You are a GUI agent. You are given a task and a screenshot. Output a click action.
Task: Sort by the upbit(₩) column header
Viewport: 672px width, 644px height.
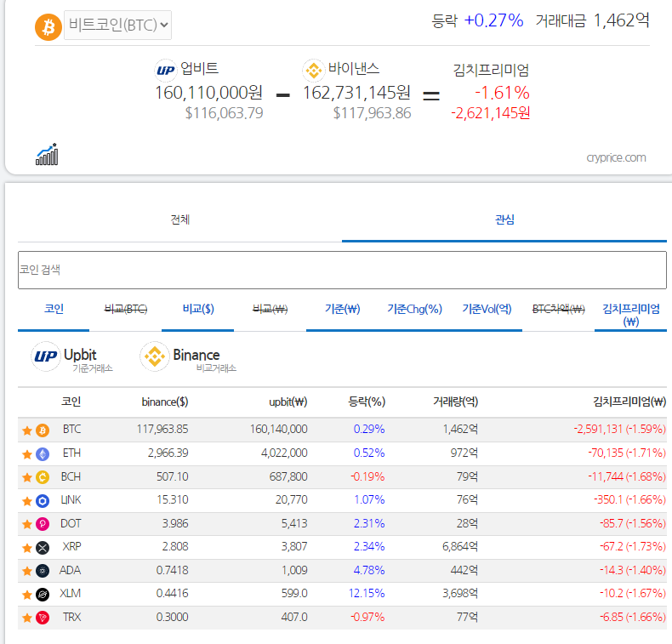(288, 402)
